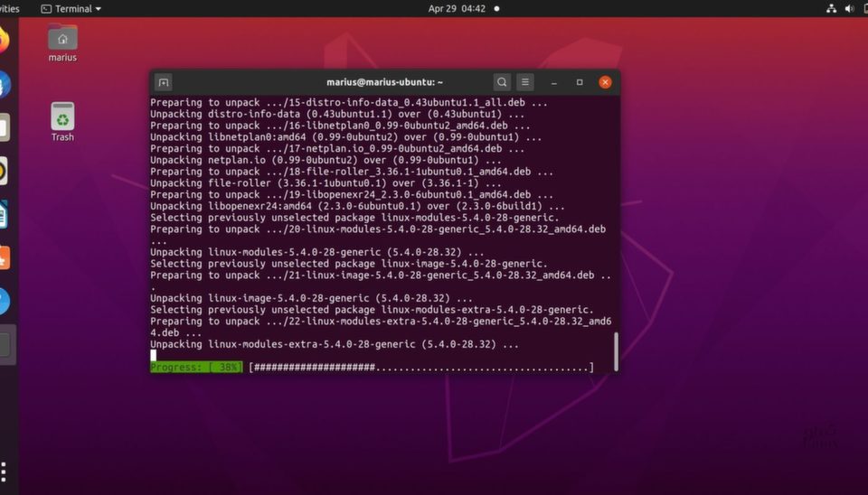This screenshot has width=868, height=495.
Task: Click the green Progress 38% indicator
Action: [196, 368]
